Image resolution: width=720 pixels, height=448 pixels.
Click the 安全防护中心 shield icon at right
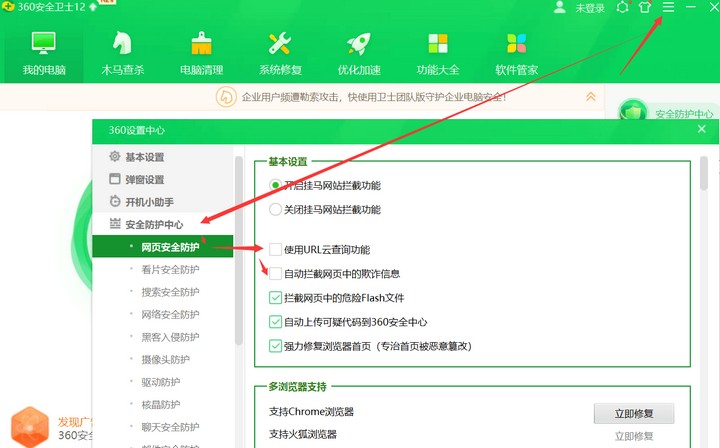633,112
